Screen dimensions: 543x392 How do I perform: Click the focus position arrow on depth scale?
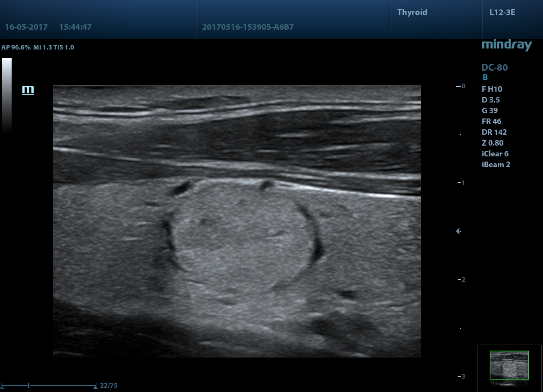[458, 231]
